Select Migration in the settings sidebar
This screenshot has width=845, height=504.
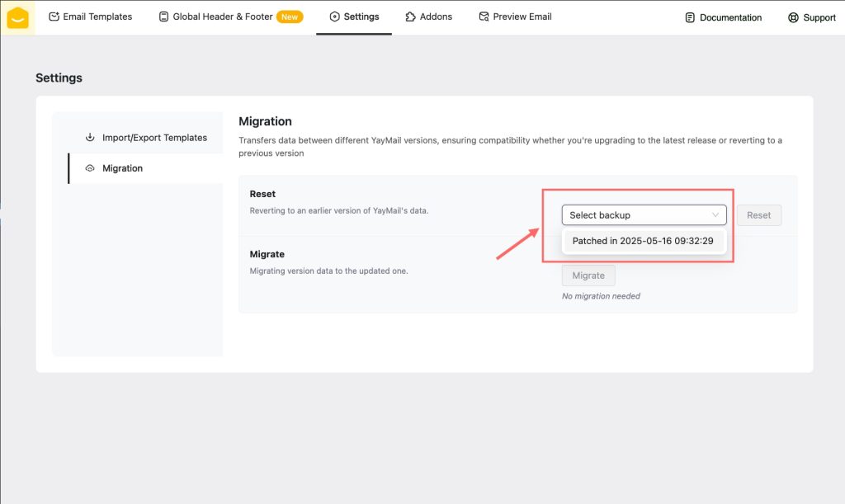145,168
